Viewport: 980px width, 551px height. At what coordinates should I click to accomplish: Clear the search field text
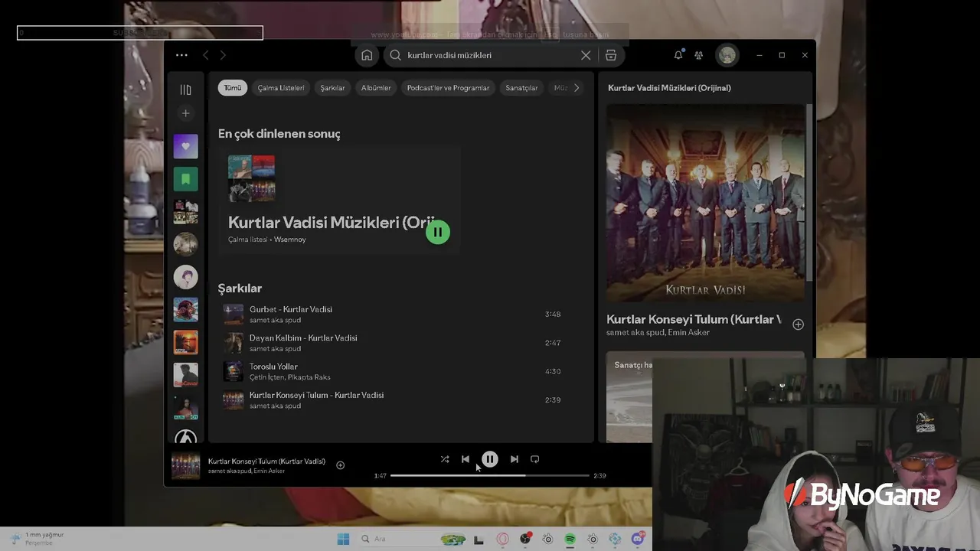pos(586,55)
